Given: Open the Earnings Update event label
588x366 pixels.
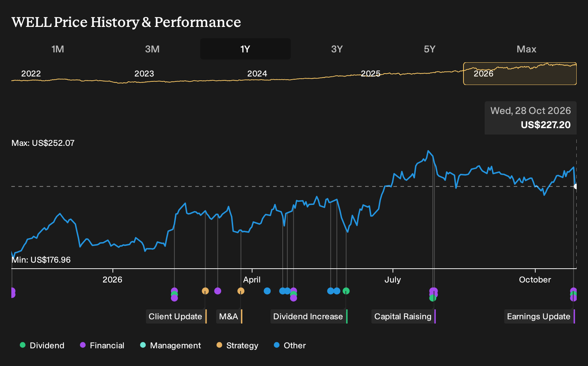Looking at the screenshot, I should [540, 316].
